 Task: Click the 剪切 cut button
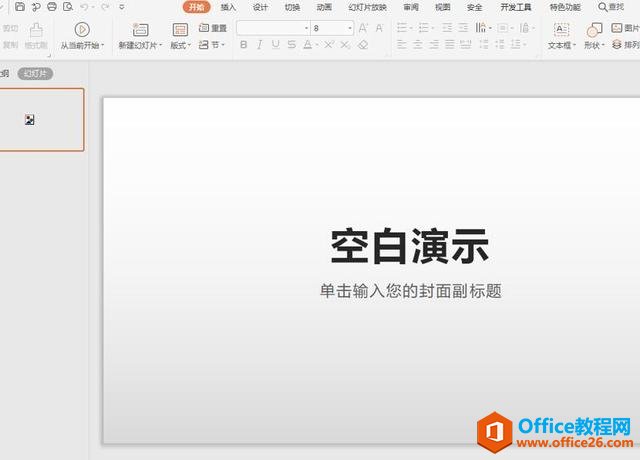tap(10, 28)
